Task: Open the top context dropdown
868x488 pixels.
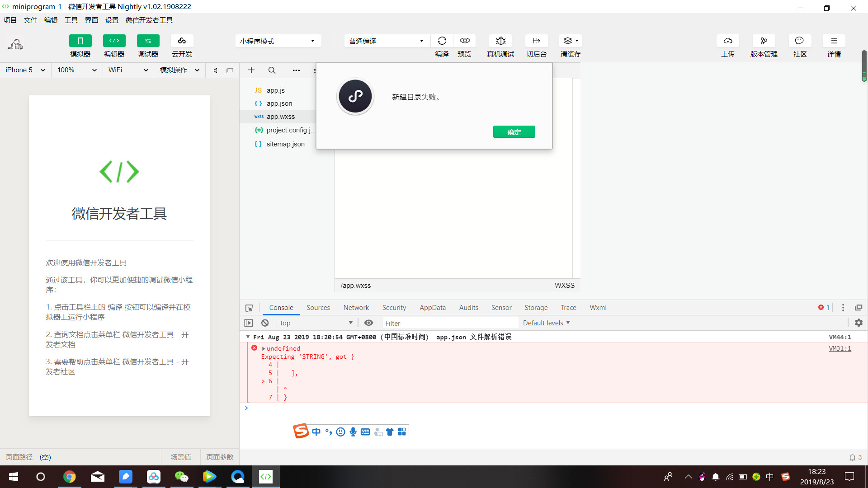Action: [x=316, y=323]
